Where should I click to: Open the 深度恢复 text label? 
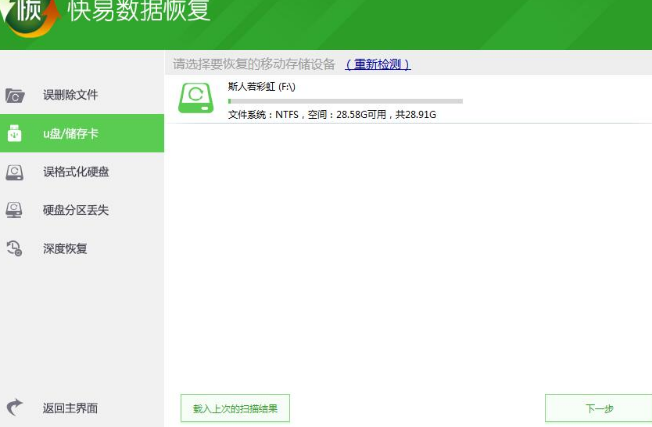[65, 248]
